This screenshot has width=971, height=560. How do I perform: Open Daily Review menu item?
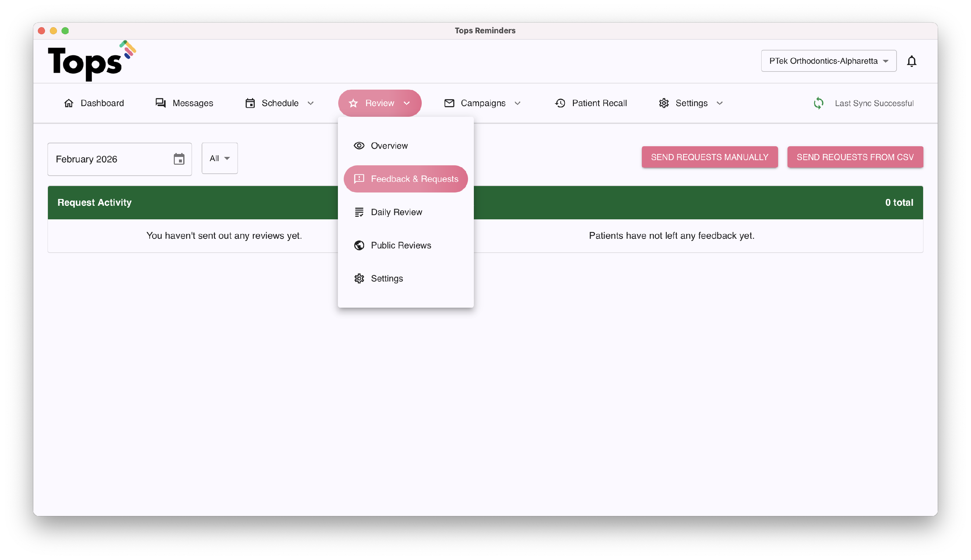pos(396,212)
